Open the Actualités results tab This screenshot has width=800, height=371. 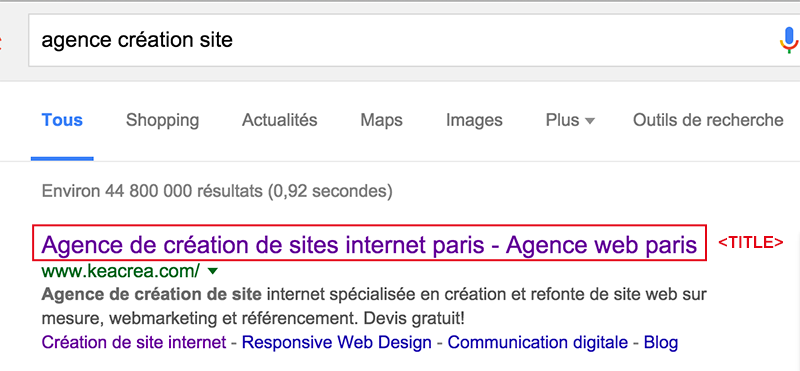280,120
